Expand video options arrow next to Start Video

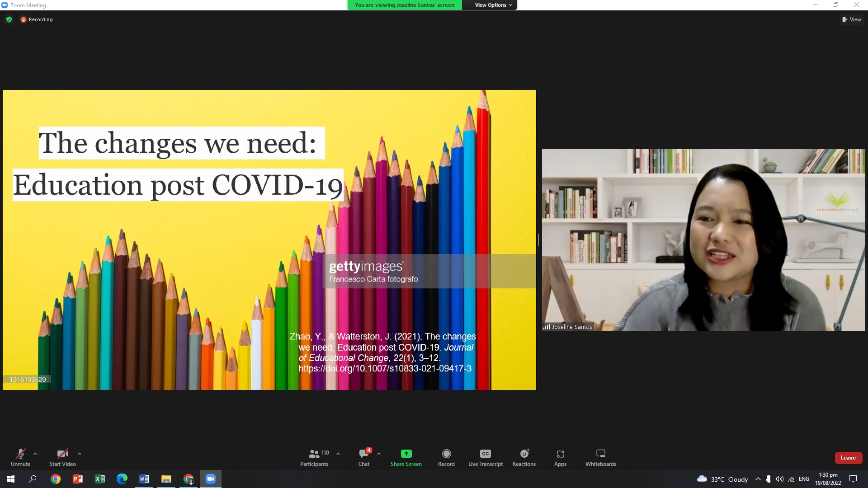(x=80, y=454)
